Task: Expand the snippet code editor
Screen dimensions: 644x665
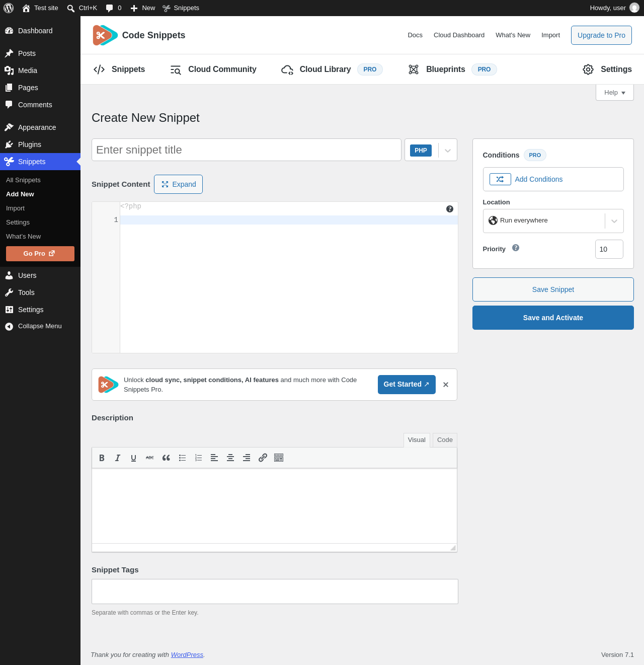Action: pyautogui.click(x=179, y=184)
